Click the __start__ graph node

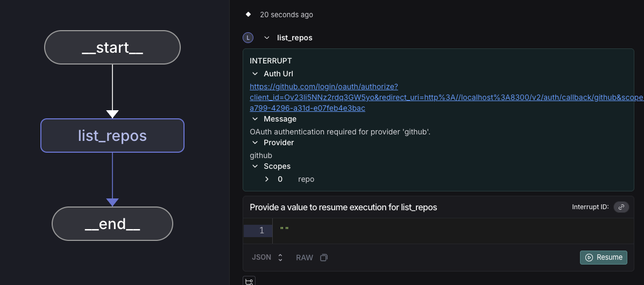pyautogui.click(x=112, y=47)
